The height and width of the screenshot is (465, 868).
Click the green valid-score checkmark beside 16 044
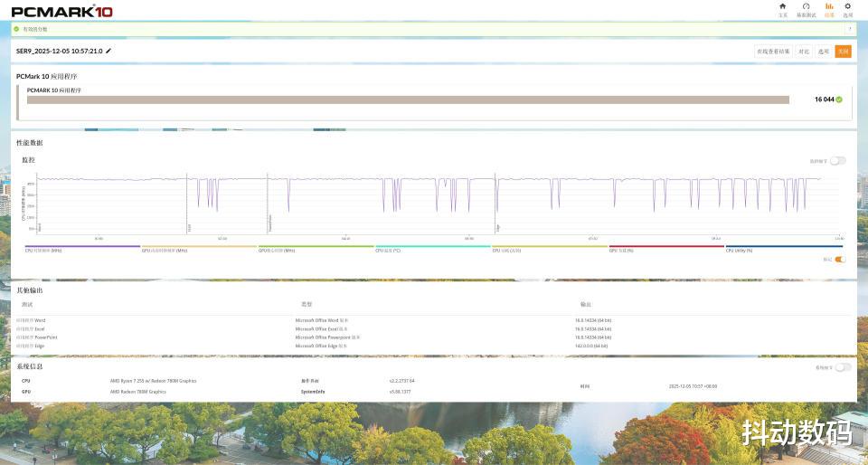pos(839,100)
